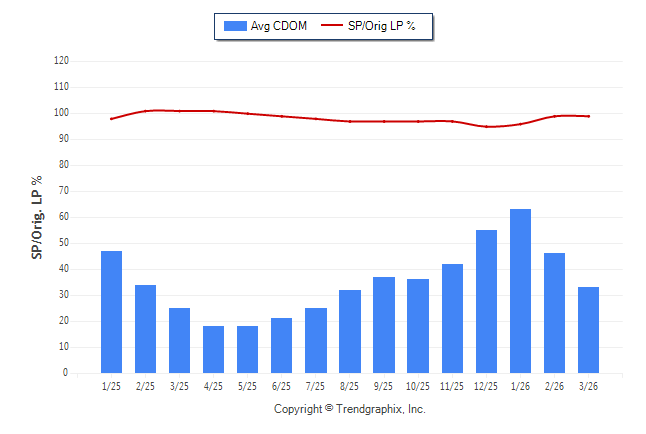
Task: Select the 2/26 blue bar
Action: pyautogui.click(x=554, y=313)
